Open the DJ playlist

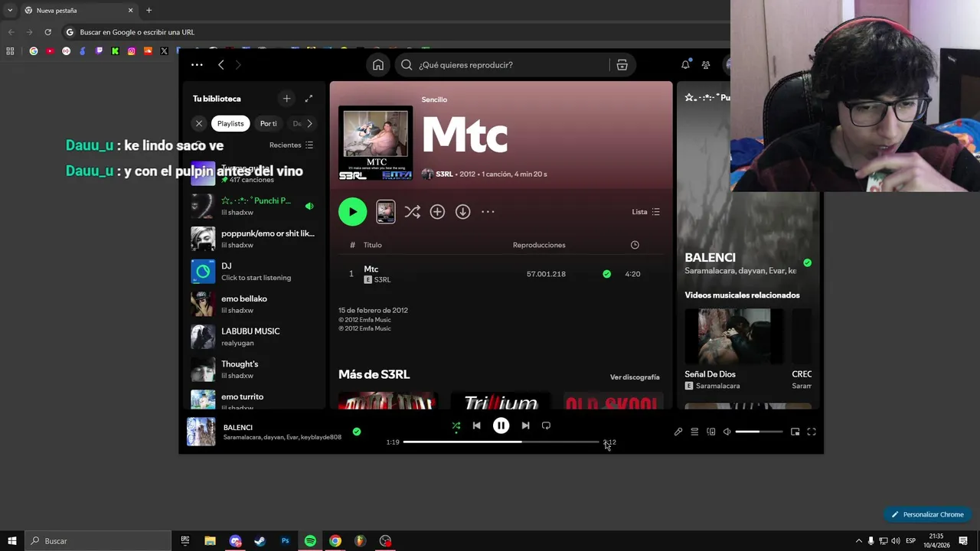click(253, 272)
